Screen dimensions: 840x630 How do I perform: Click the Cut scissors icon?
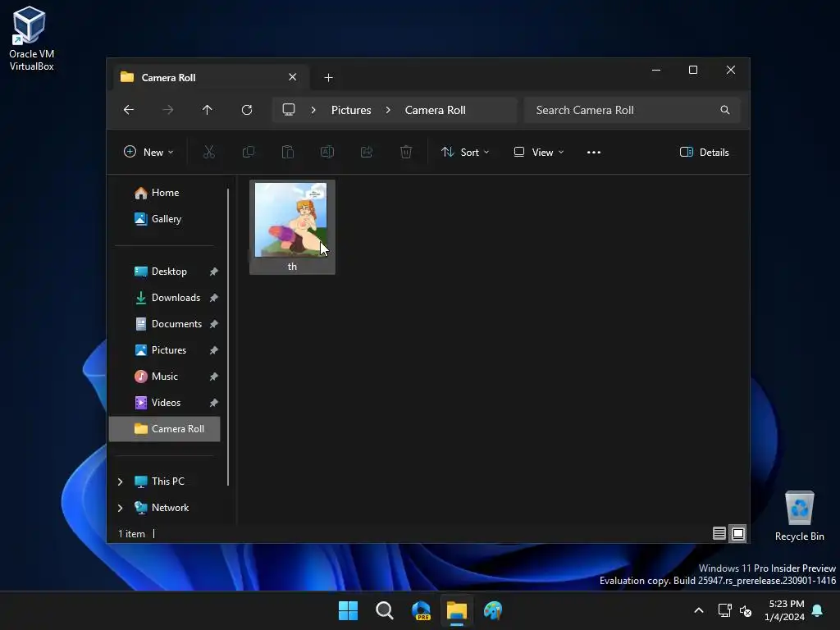[209, 152]
